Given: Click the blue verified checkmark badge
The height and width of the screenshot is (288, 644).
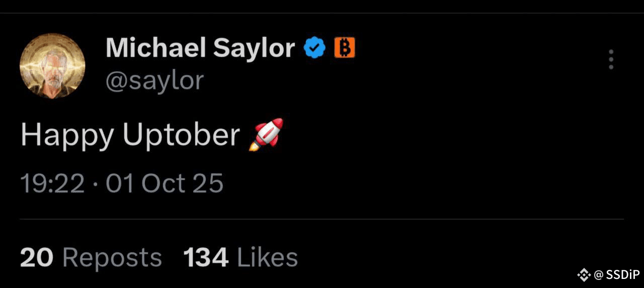Looking at the screenshot, I should [315, 48].
